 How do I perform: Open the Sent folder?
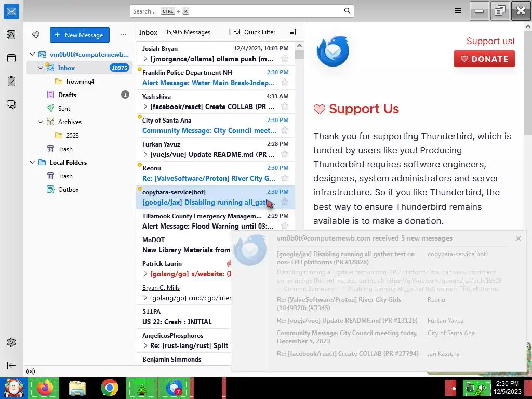point(79,108)
